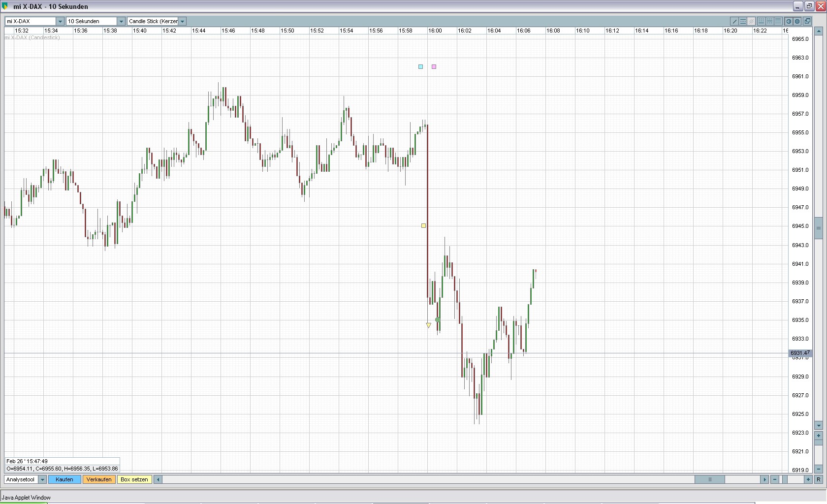Click the zoom slider handle
The height and width of the screenshot is (504, 827).
[785, 479]
